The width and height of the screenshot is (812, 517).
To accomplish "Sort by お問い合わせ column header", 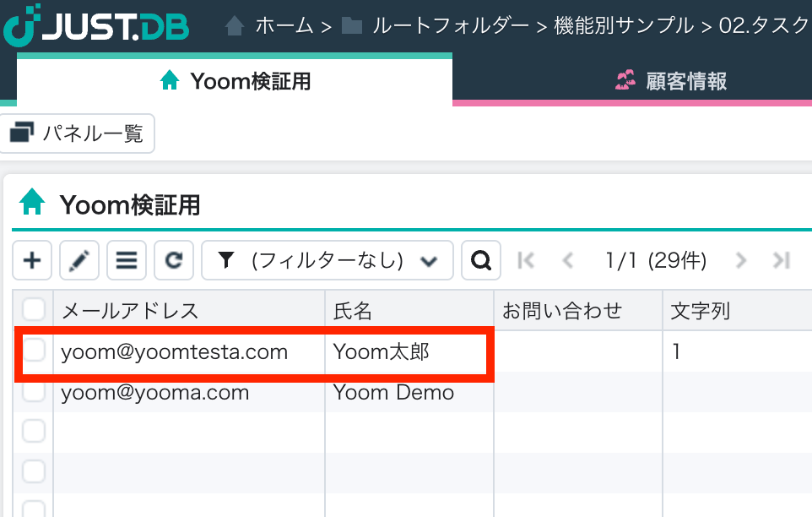I will tap(578, 311).
